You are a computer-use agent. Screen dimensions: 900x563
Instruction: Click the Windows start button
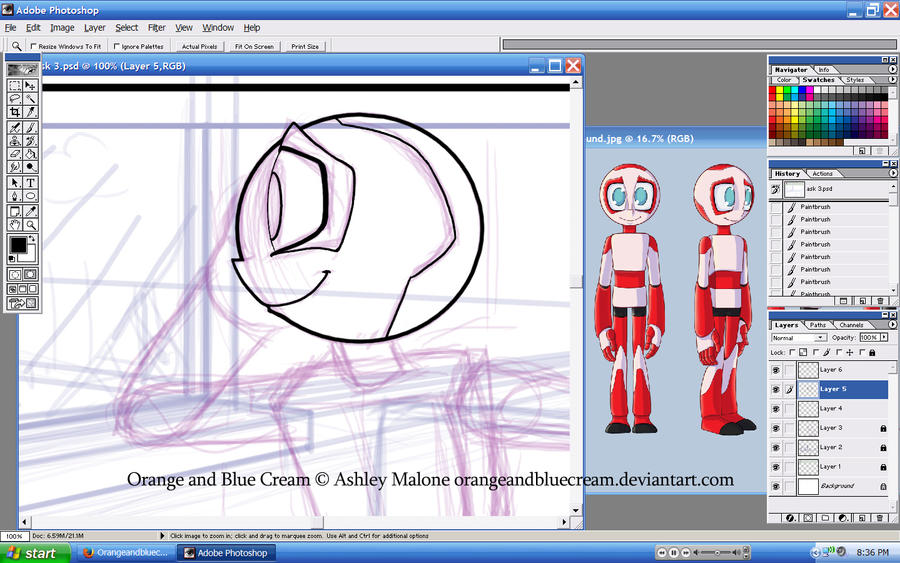[x=34, y=553]
